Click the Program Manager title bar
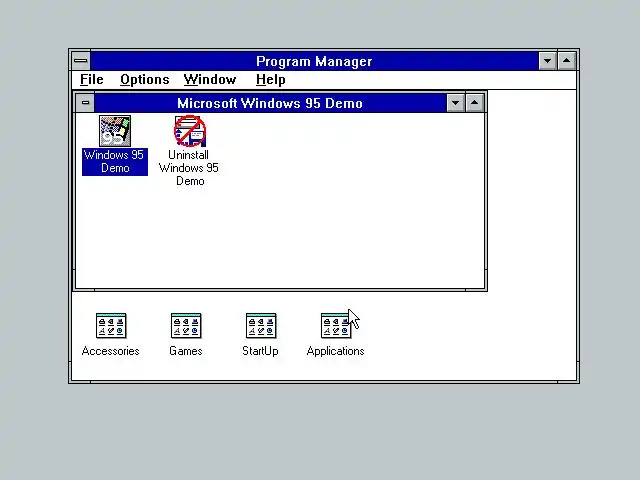The height and width of the screenshot is (480, 640). [314, 61]
